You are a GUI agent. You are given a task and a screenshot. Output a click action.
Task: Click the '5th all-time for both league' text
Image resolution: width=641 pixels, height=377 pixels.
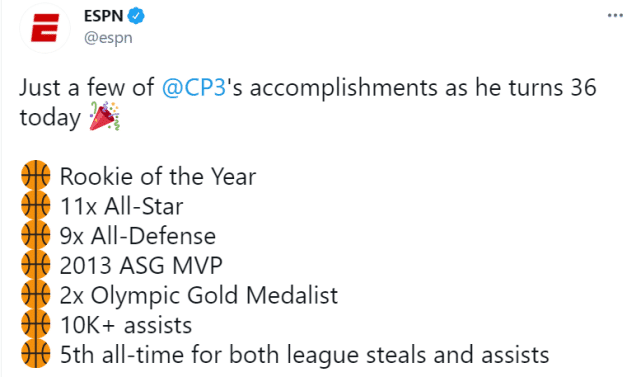(x=211, y=355)
